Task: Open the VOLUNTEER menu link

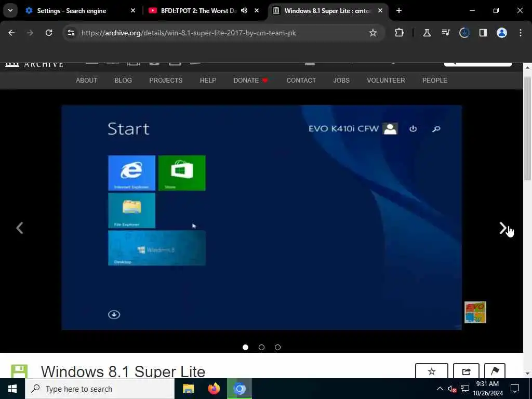Action: (386, 81)
